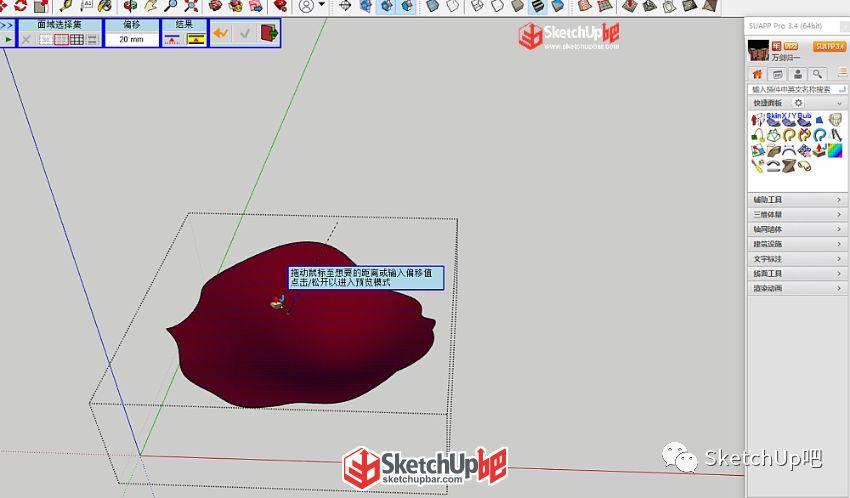Click the 20 mm offset field
The image size is (850, 498).
point(131,39)
